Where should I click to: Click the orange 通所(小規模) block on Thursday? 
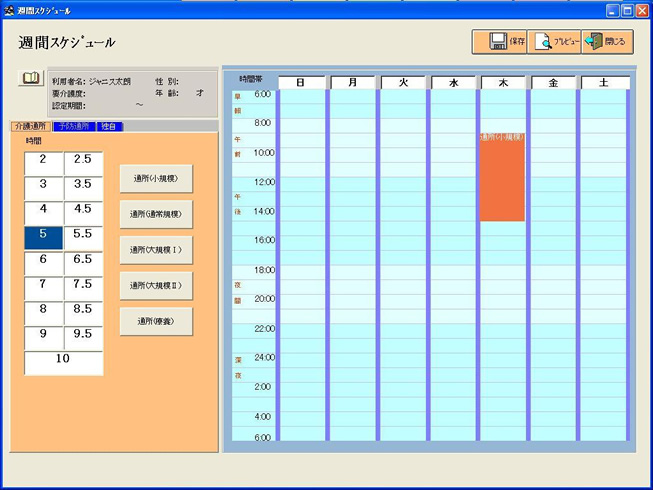point(502,177)
